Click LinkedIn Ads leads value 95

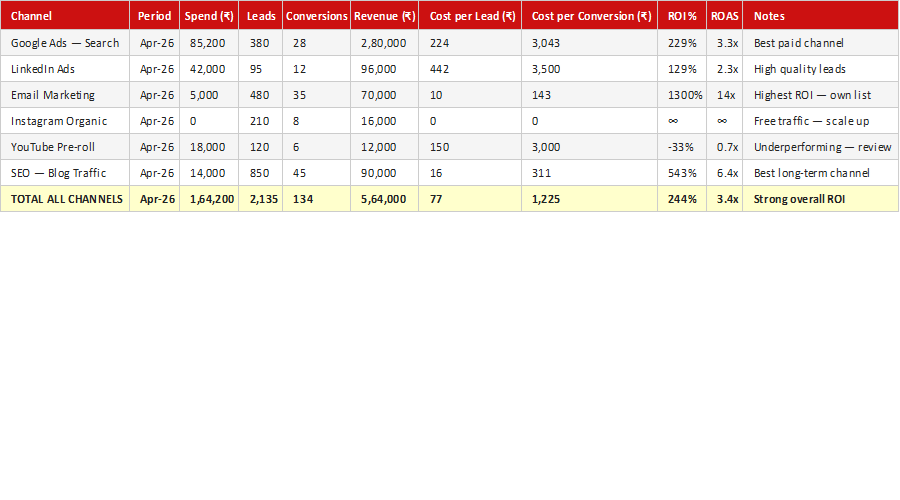(261, 69)
